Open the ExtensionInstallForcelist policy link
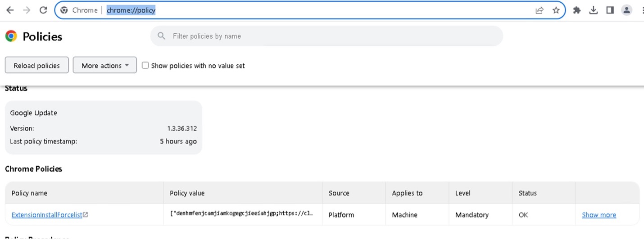 tap(47, 215)
